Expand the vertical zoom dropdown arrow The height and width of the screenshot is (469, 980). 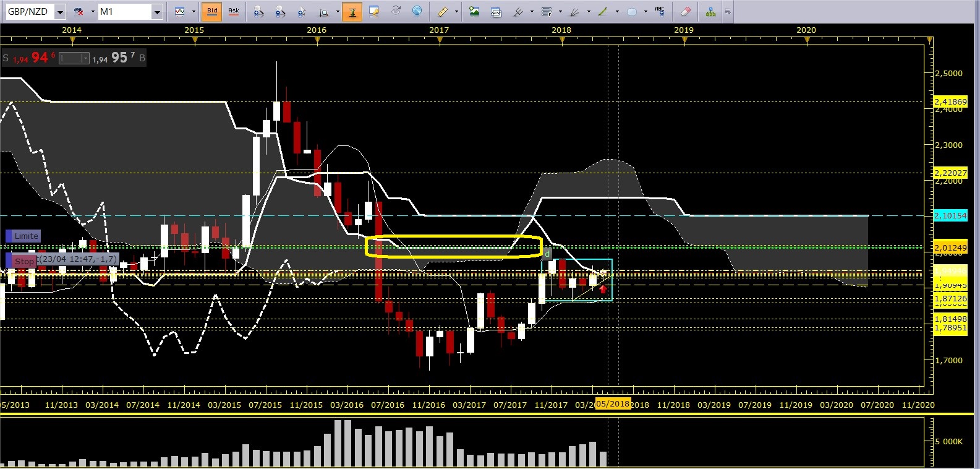(x=338, y=12)
